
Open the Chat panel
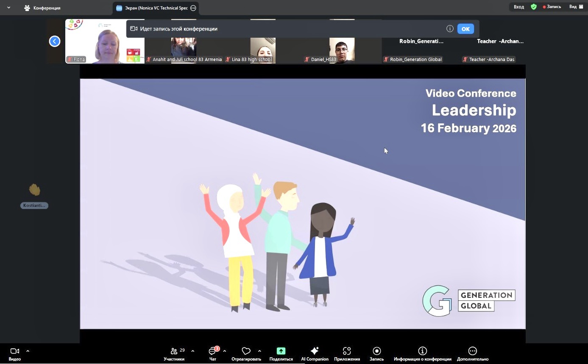coord(212,351)
